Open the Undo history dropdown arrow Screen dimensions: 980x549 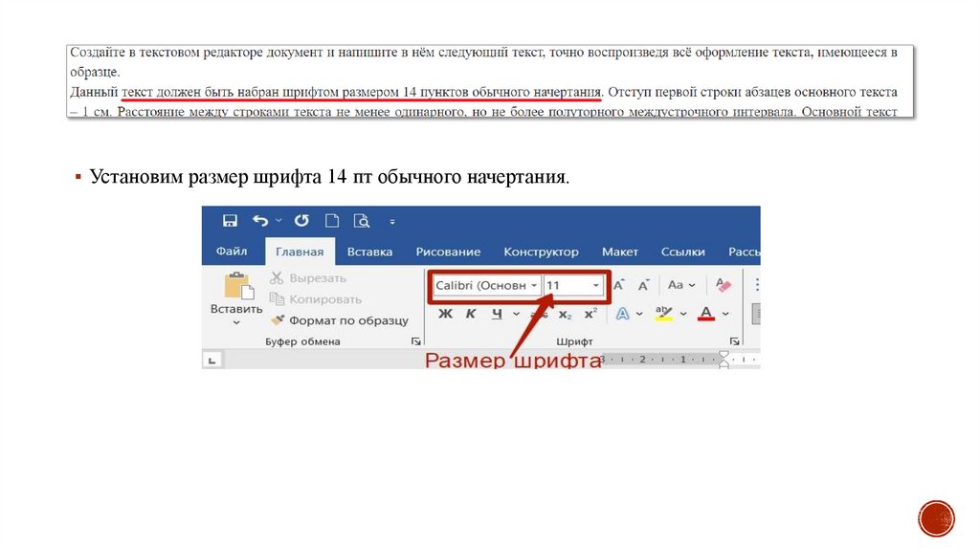[278, 221]
